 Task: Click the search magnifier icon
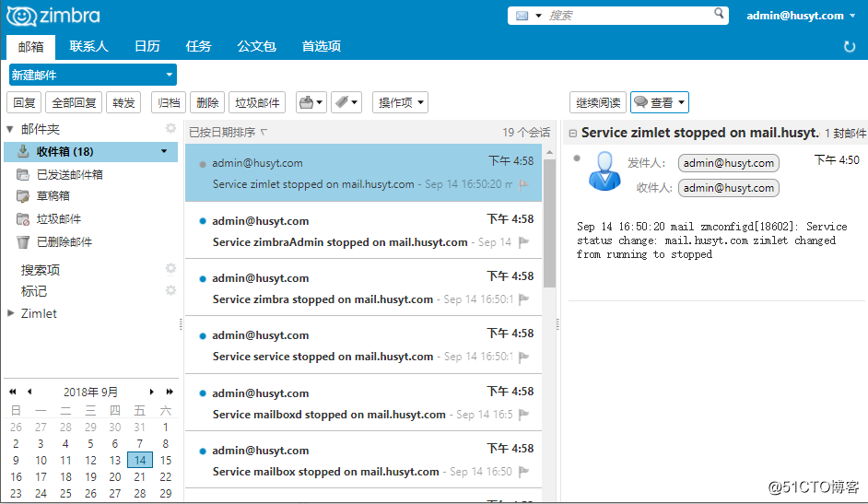(x=719, y=13)
